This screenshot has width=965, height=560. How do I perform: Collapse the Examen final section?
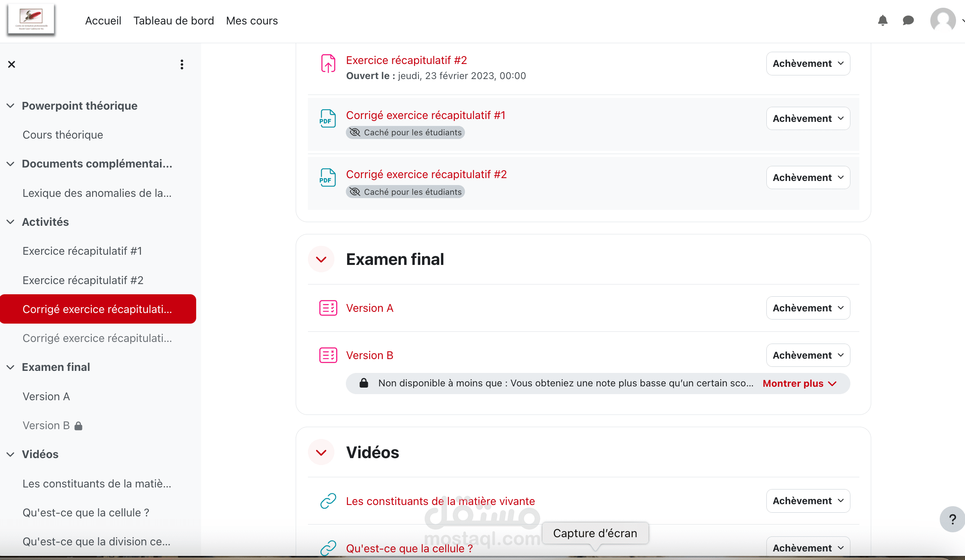321,259
